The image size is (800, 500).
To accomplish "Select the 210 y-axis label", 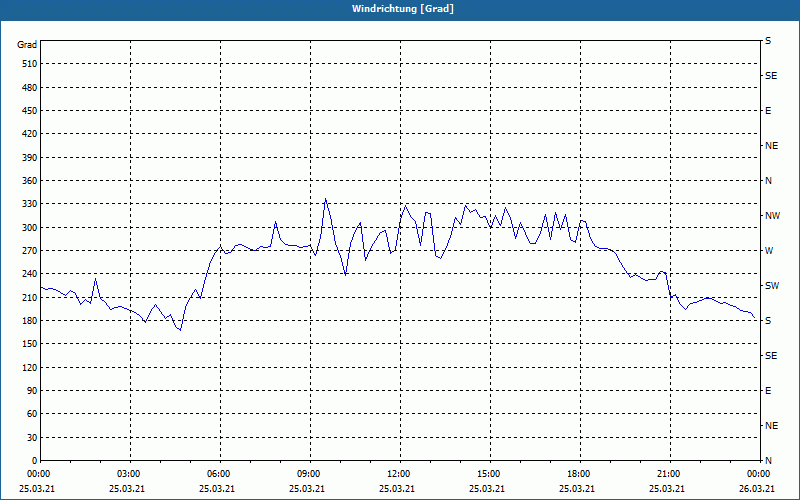I will 30,297.
